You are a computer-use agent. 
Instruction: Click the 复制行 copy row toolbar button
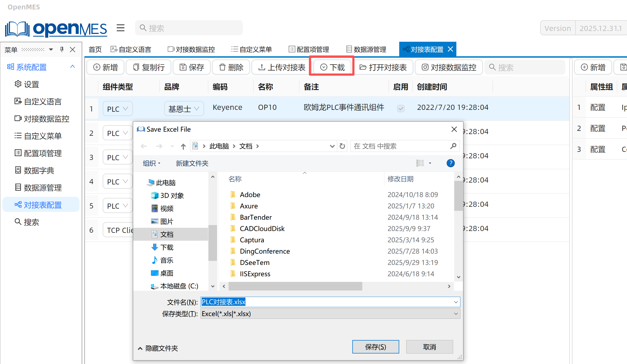pyautogui.click(x=149, y=67)
